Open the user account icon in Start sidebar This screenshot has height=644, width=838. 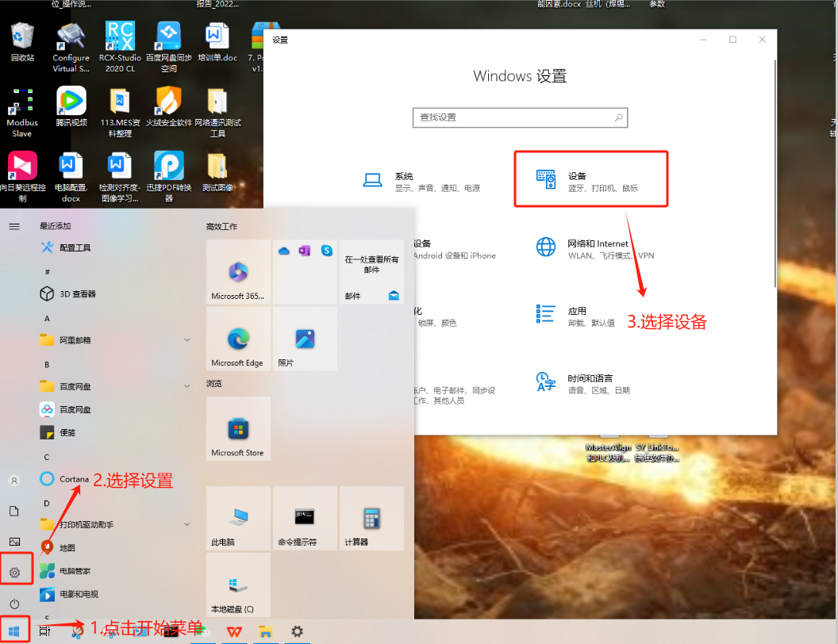[x=14, y=481]
